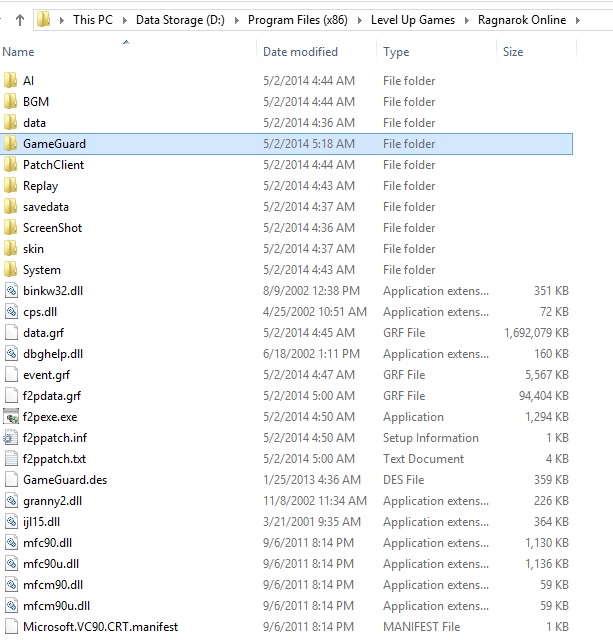
Task: Click the 1,692,079 KB size cell
Action: [536, 333]
